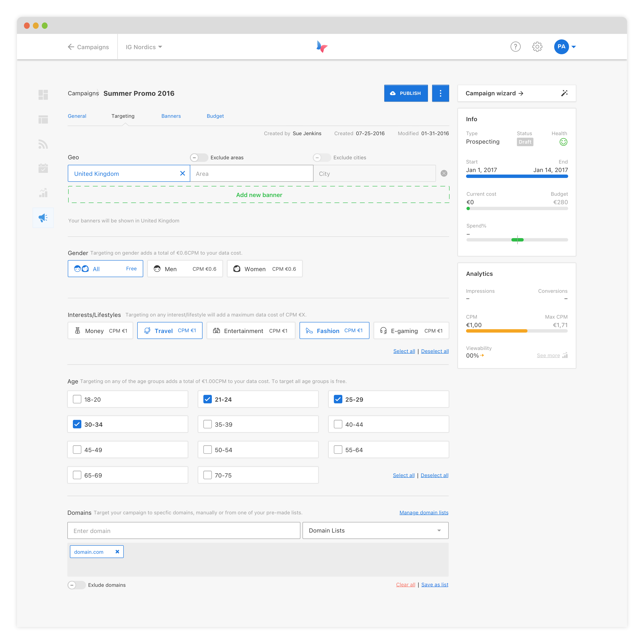Open the Manage domain lists link

coord(424,512)
